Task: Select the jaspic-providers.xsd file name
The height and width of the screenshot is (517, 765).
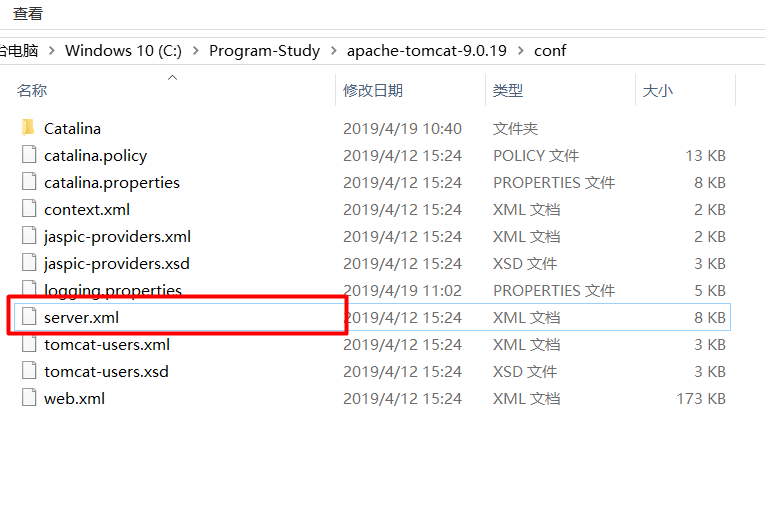Action: (117, 264)
